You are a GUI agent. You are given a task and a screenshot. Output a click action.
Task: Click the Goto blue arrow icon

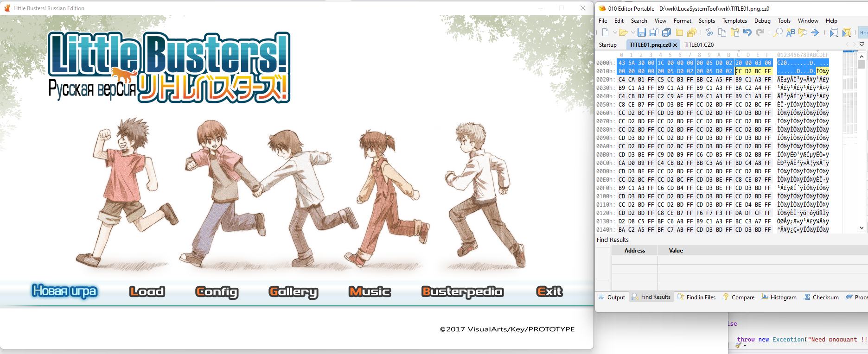coord(815,32)
